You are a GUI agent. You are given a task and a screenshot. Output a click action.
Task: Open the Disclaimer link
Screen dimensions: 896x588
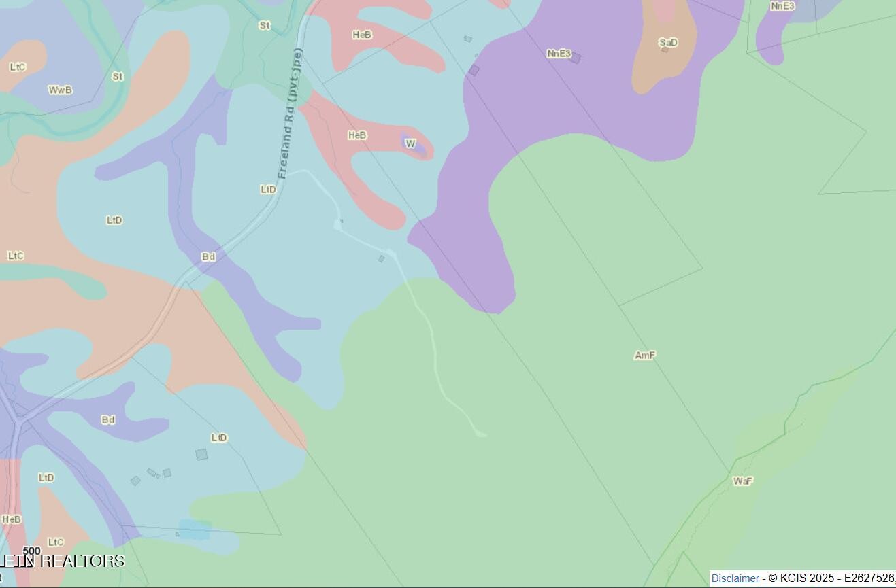[x=735, y=578]
